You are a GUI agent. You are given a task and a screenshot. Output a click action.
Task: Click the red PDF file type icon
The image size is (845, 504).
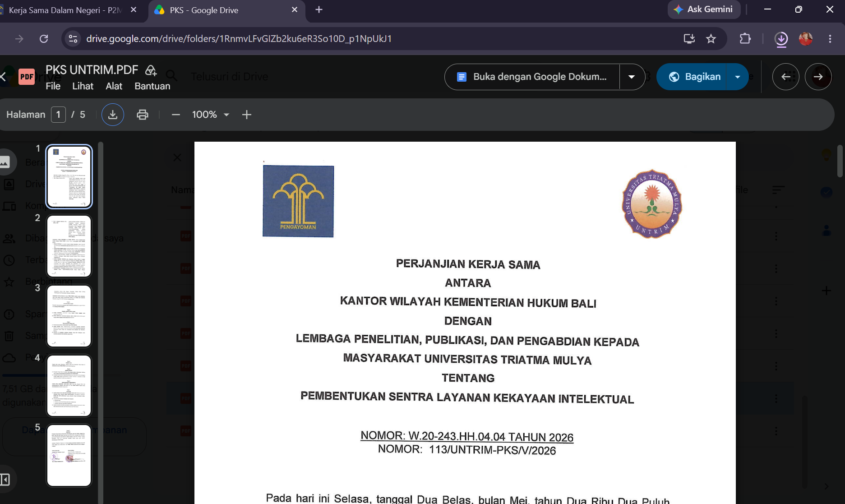click(x=27, y=77)
